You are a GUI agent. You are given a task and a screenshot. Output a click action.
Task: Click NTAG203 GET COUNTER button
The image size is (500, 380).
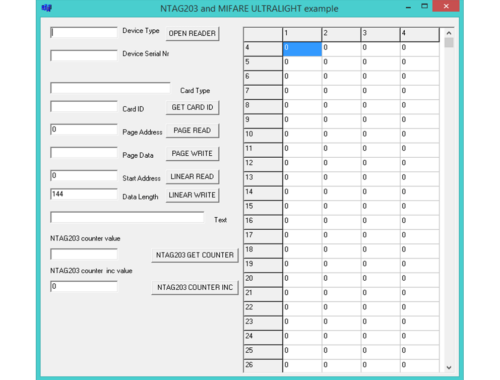(195, 255)
